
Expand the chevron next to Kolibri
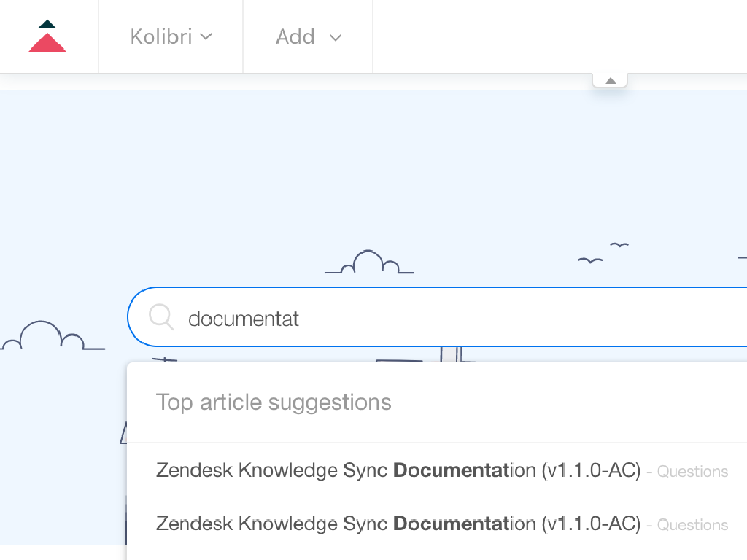pos(206,36)
